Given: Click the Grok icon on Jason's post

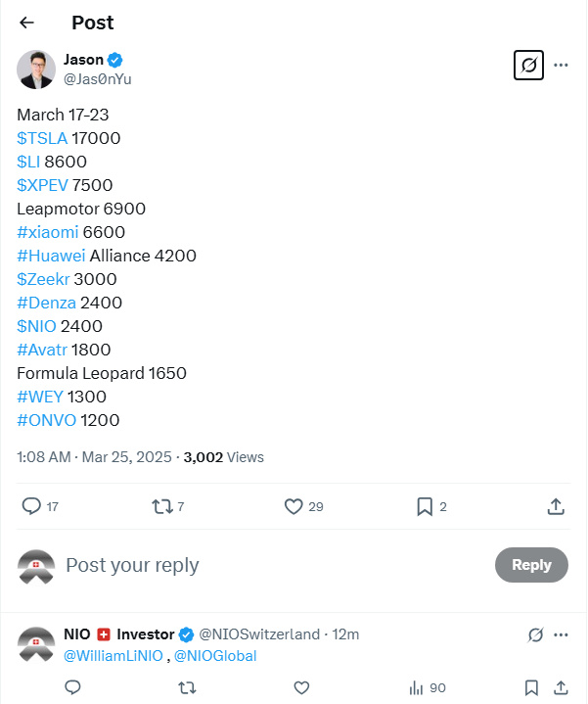Looking at the screenshot, I should coord(528,66).
